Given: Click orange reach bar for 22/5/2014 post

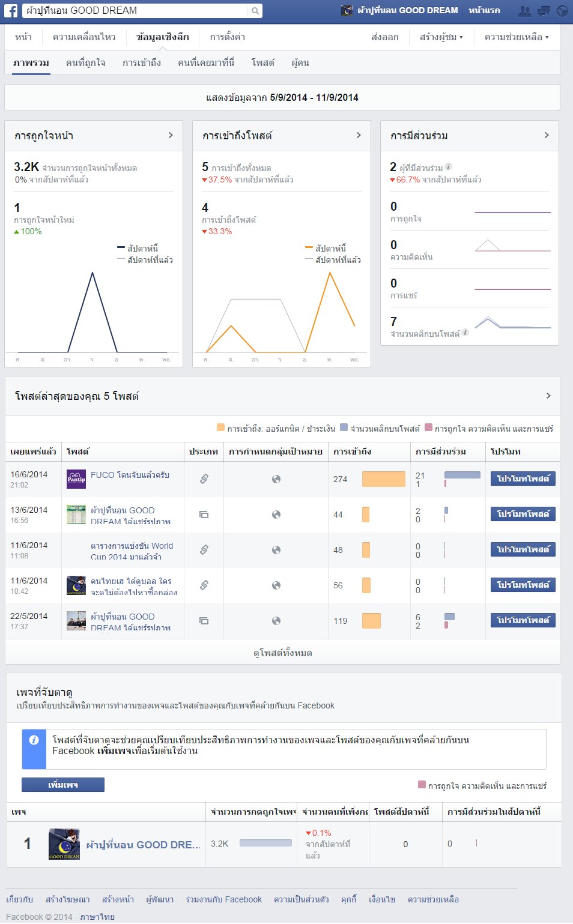Looking at the screenshot, I should [x=371, y=621].
